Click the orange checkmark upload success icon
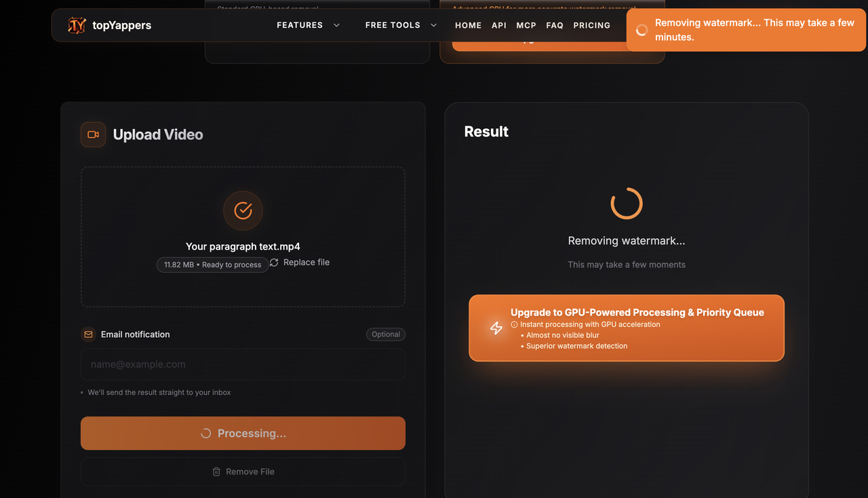This screenshot has height=498, width=868. (x=243, y=210)
